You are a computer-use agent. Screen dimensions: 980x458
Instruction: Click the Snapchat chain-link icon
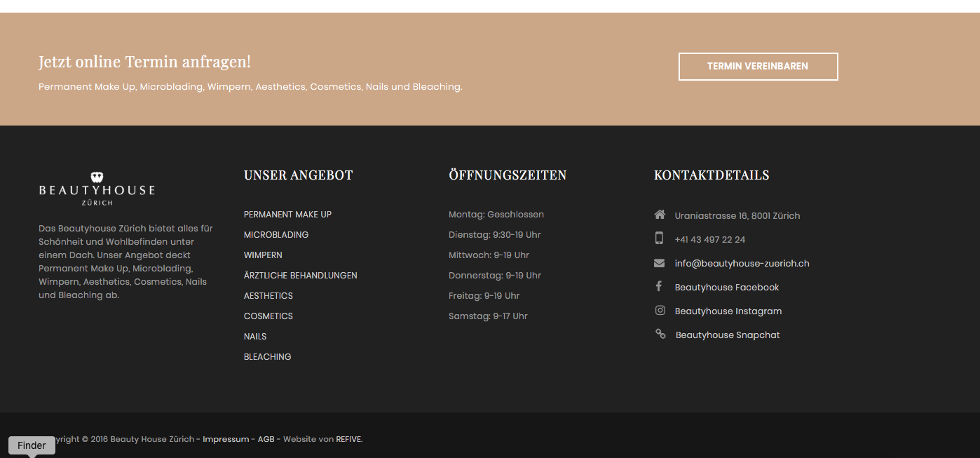pyautogui.click(x=660, y=334)
